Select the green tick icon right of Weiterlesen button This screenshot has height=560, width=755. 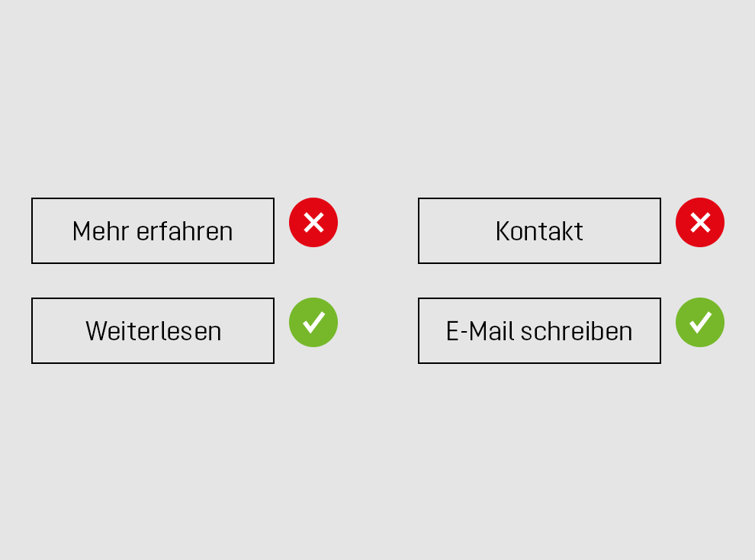click(x=313, y=322)
